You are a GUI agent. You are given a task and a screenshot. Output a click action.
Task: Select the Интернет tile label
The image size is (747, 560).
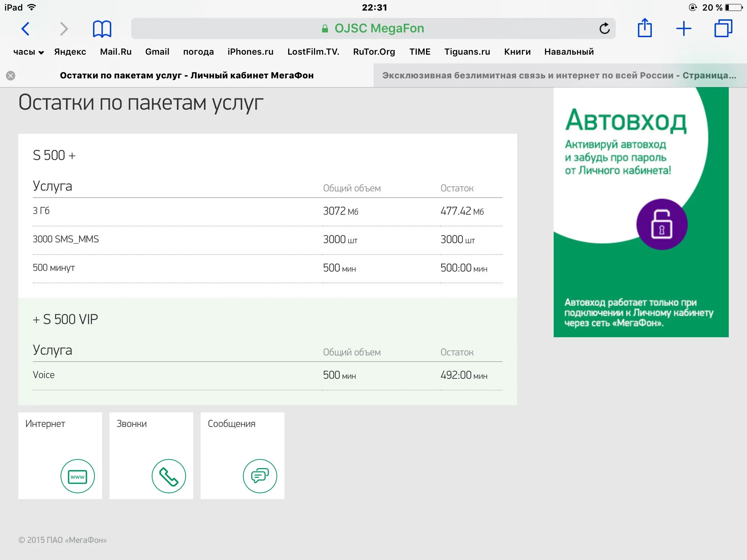pyautogui.click(x=45, y=424)
